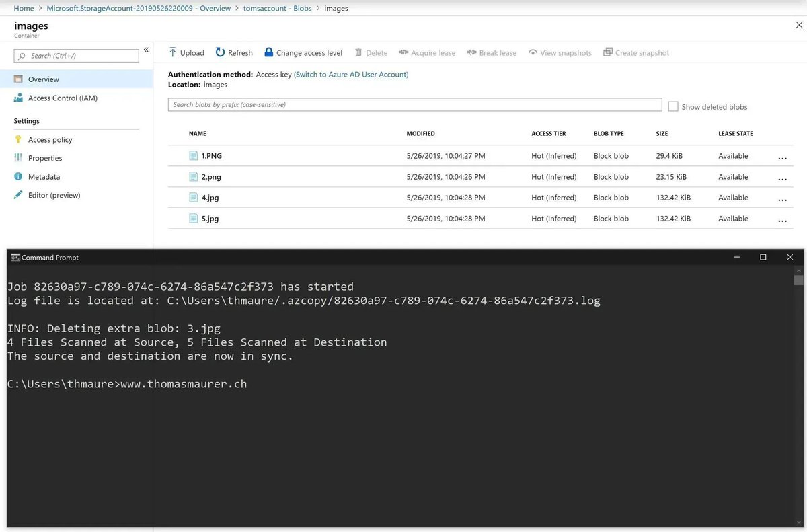Click the Deleting extra blob: 3.jpg line
807x532 pixels.
(114, 328)
